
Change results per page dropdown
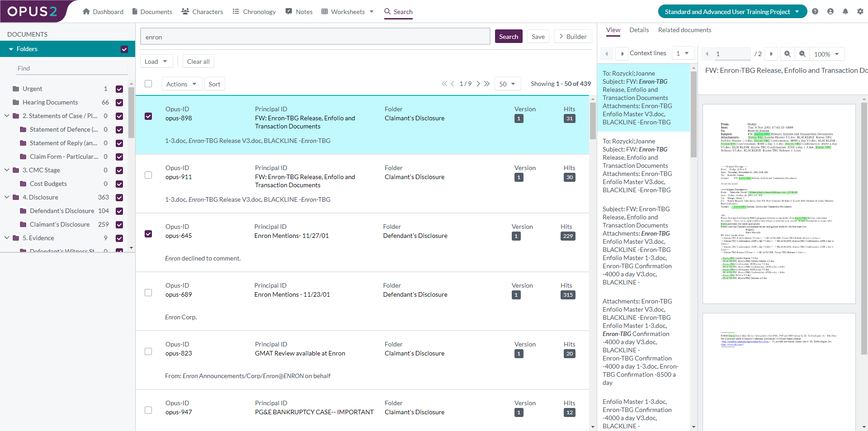click(x=508, y=84)
